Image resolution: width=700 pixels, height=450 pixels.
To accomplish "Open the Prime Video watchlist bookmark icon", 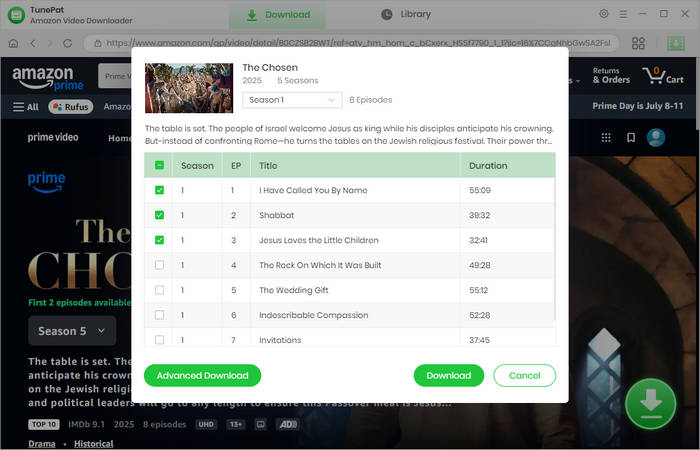I will click(630, 137).
